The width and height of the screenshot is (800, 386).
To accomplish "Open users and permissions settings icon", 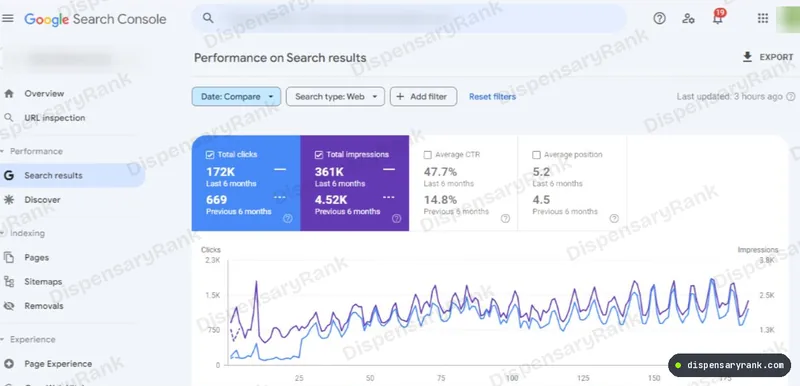I will (x=688, y=19).
